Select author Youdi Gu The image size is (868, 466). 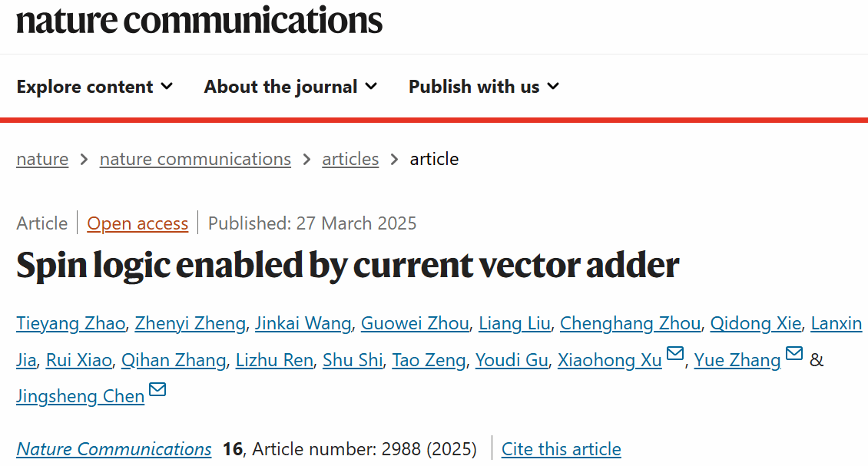(x=512, y=360)
